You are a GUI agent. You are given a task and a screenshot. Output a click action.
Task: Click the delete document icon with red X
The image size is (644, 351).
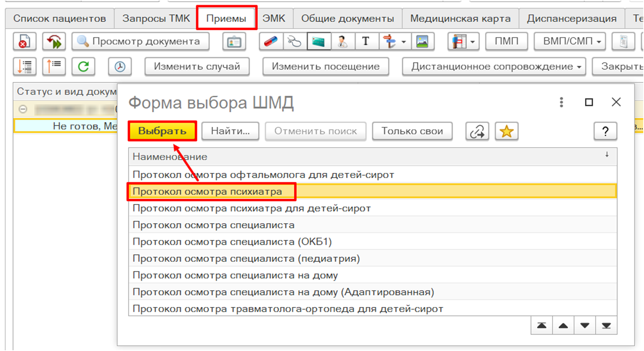tap(25, 41)
